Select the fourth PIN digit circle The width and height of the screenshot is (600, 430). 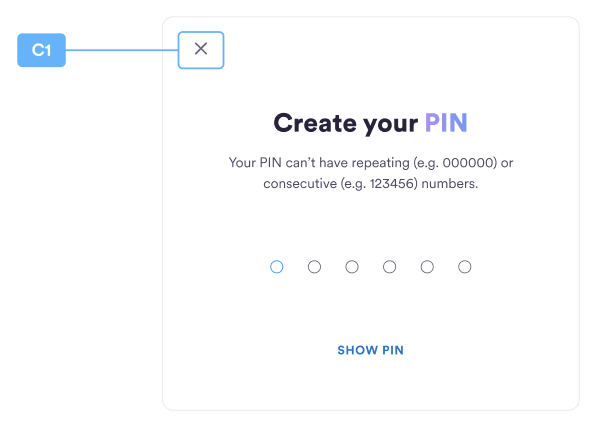[x=390, y=267]
